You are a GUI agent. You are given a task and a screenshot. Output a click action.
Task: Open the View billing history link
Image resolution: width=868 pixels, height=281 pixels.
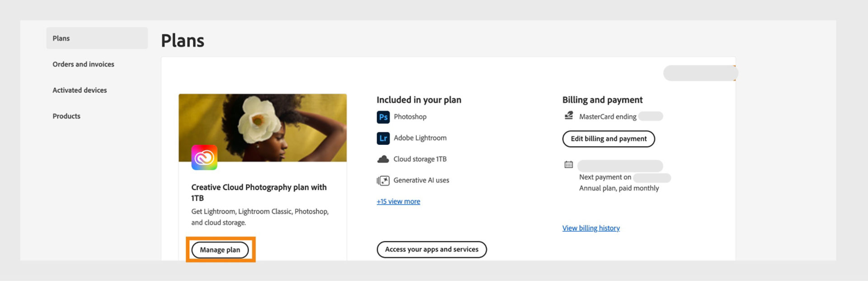pyautogui.click(x=591, y=228)
